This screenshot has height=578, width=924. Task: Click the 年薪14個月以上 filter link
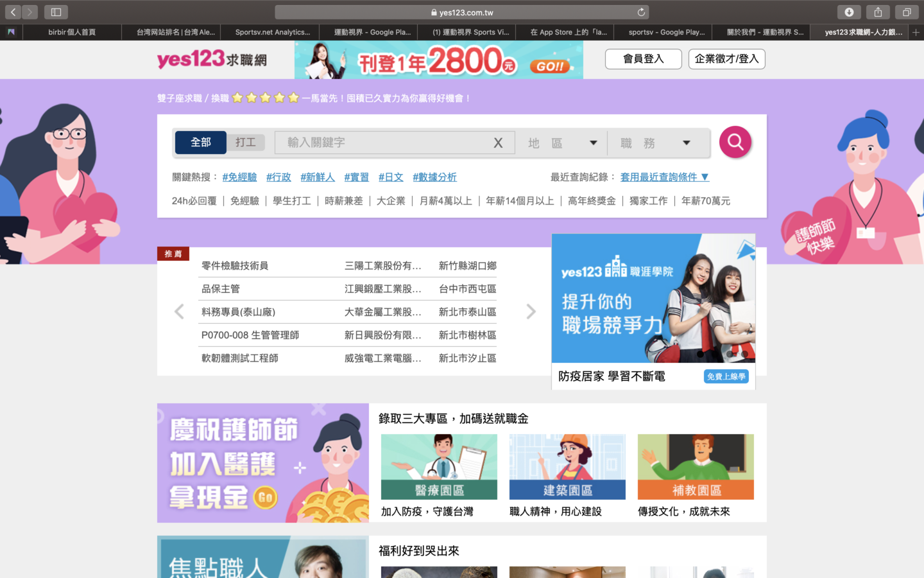520,201
